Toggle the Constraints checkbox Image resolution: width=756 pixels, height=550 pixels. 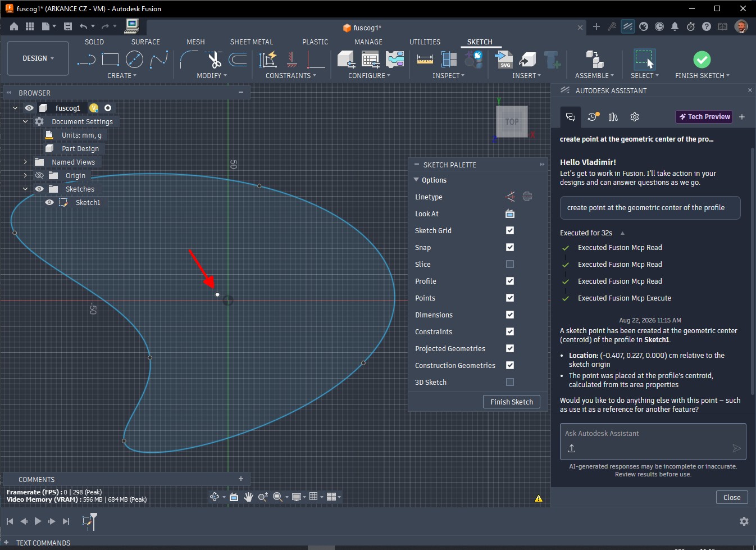(x=510, y=331)
